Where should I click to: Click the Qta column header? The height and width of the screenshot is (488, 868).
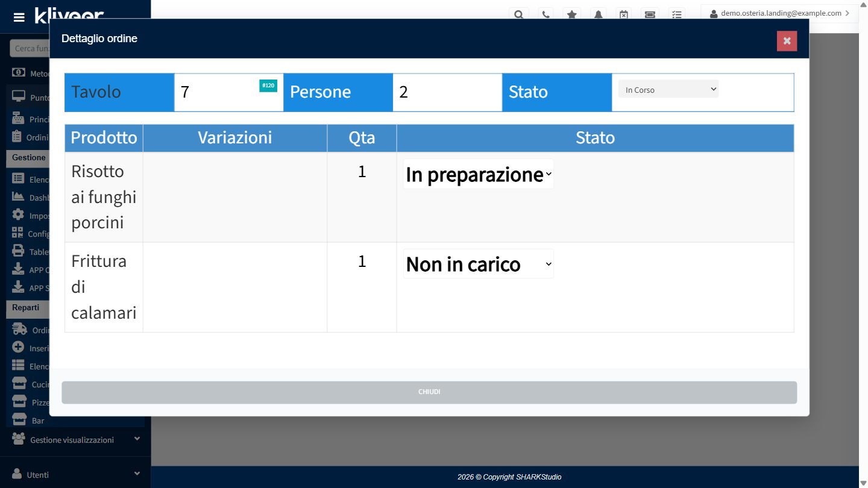(x=362, y=138)
